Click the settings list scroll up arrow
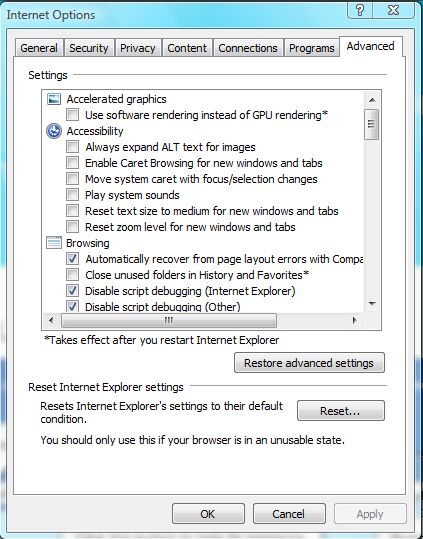The height and width of the screenshot is (539, 423). point(372,100)
